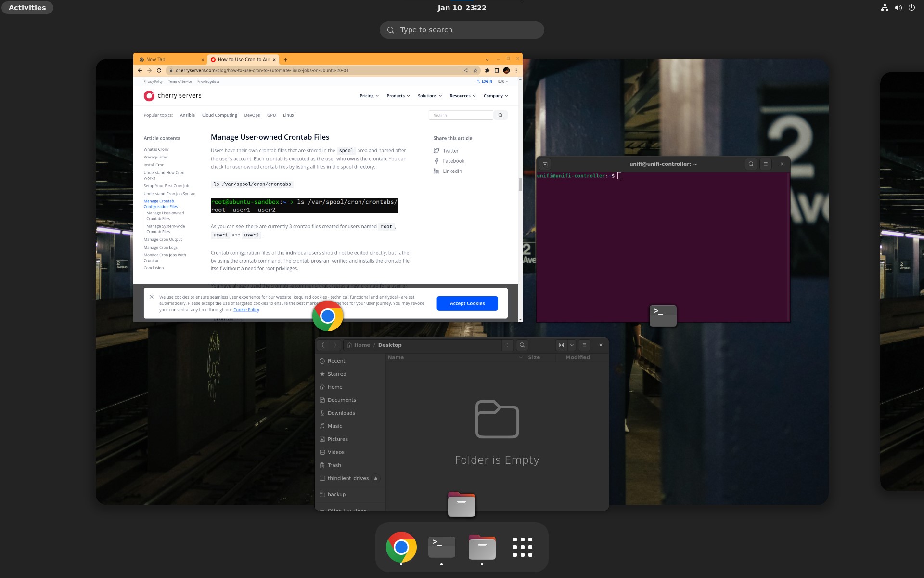Select Trash in Files sidebar
This screenshot has height=578, width=924.
(x=350, y=465)
